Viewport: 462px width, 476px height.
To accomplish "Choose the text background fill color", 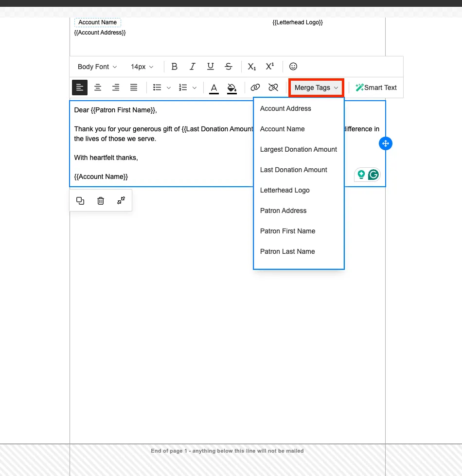I will coord(232,88).
